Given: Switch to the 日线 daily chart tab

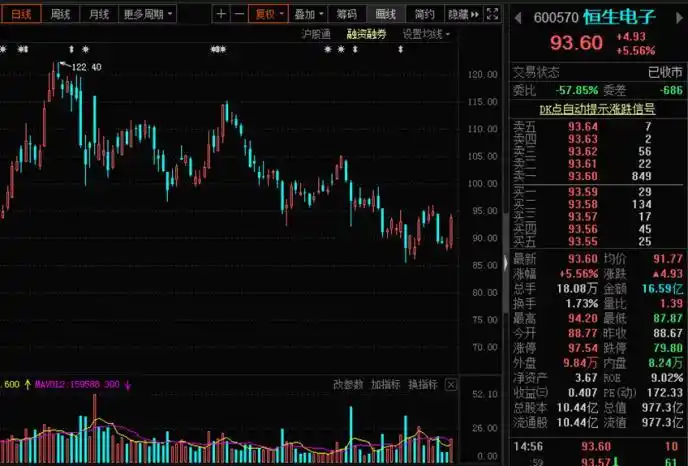Looking at the screenshot, I should tap(21, 14).
